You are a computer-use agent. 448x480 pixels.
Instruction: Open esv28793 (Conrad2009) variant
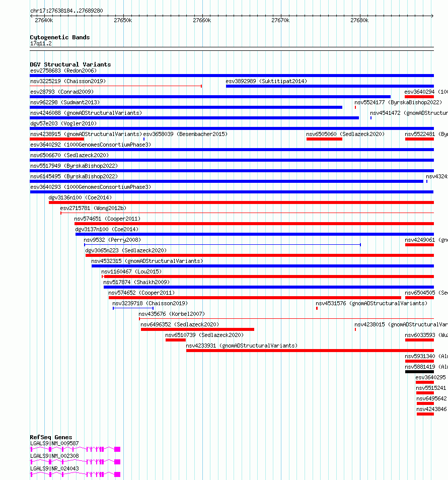click(x=62, y=92)
